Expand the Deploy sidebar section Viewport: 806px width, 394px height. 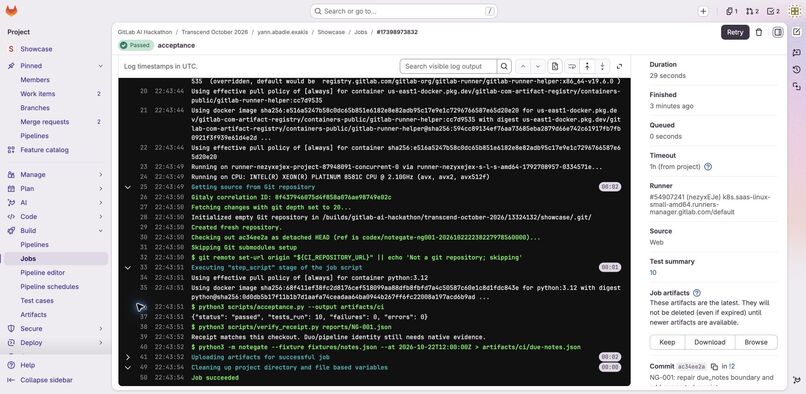click(101, 343)
